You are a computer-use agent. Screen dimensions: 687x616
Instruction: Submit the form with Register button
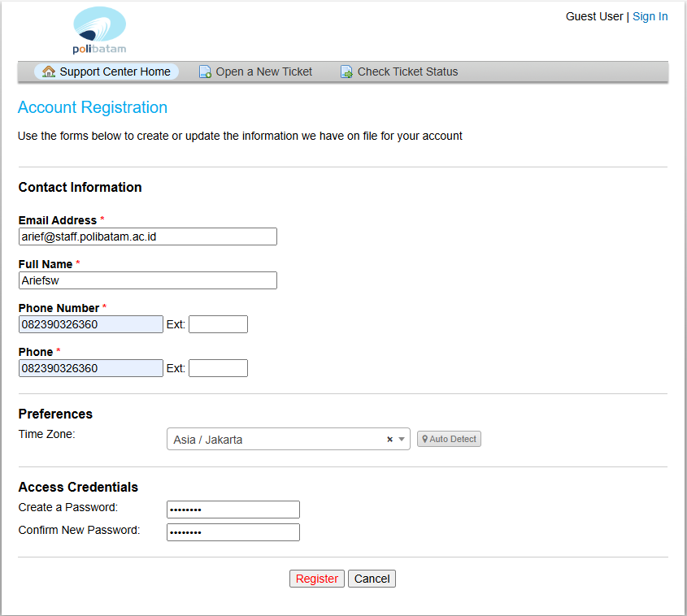316,579
